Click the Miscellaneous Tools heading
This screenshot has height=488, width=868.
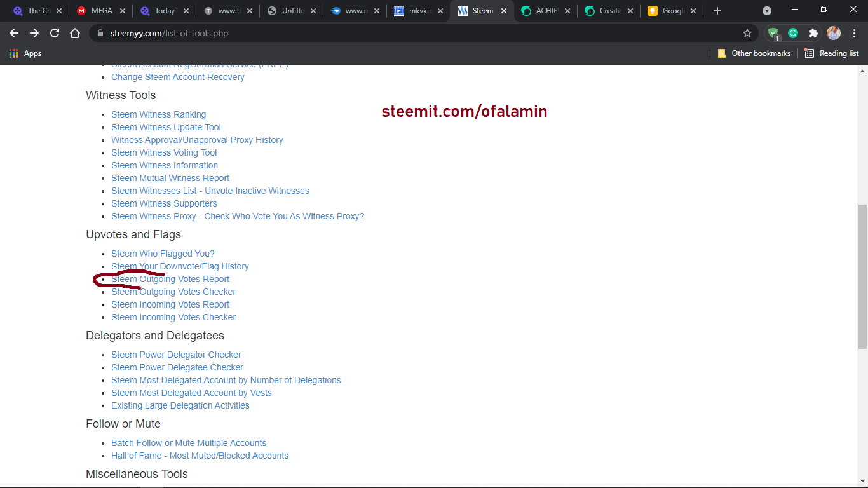[137, 474]
